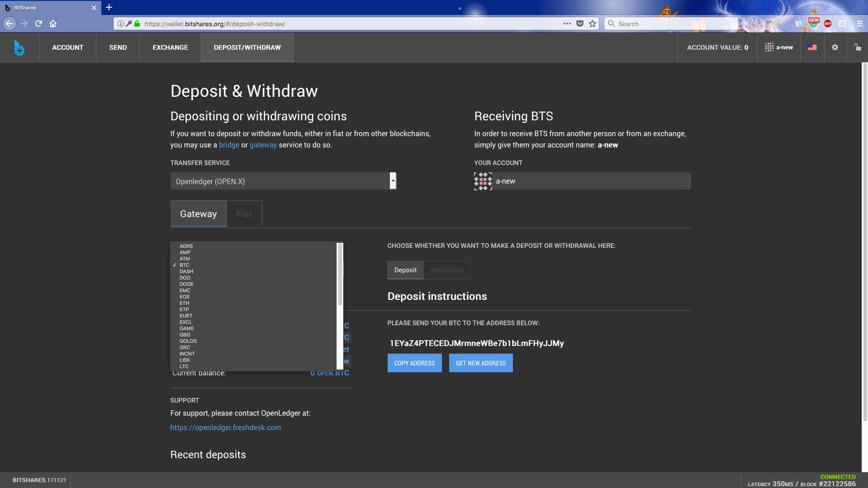Open Firefox hamburger menu

point(859,24)
